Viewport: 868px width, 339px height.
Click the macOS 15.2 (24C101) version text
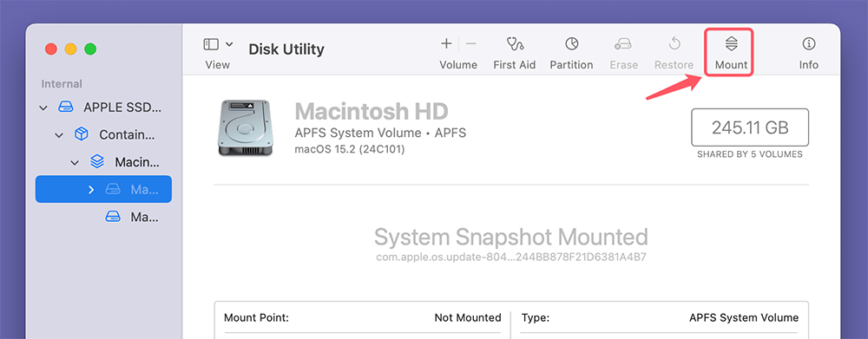(x=350, y=149)
